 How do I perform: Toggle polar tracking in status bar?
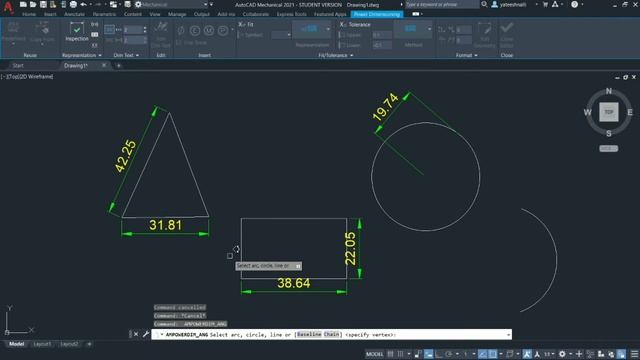449,354
